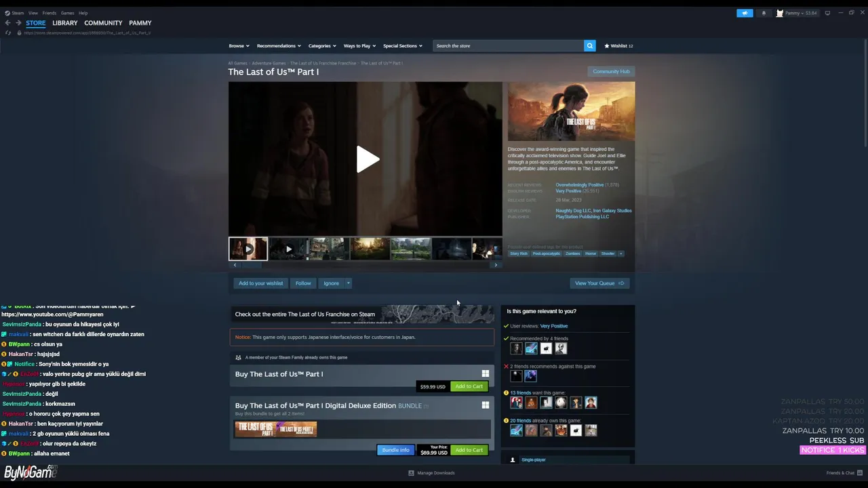Click the Steam Family members icon
This screenshot has width=868, height=488.
point(238,357)
